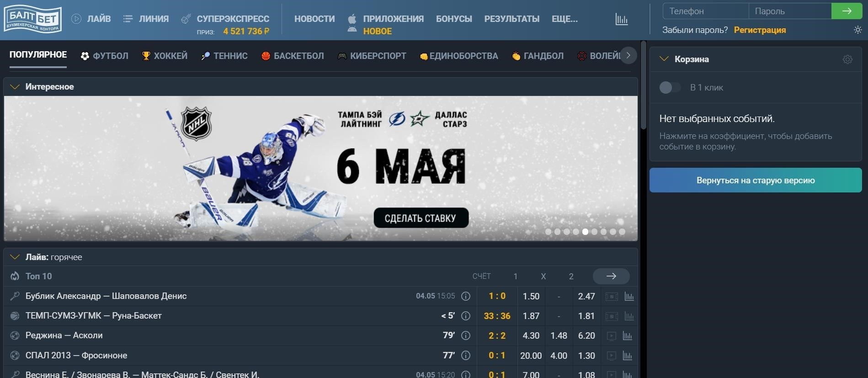The height and width of the screenshot is (378, 868).
Task: Open НОВОСТИ page
Action: click(x=314, y=19)
